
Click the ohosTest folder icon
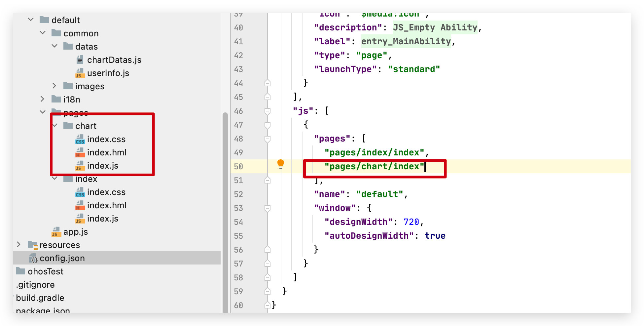click(20, 271)
